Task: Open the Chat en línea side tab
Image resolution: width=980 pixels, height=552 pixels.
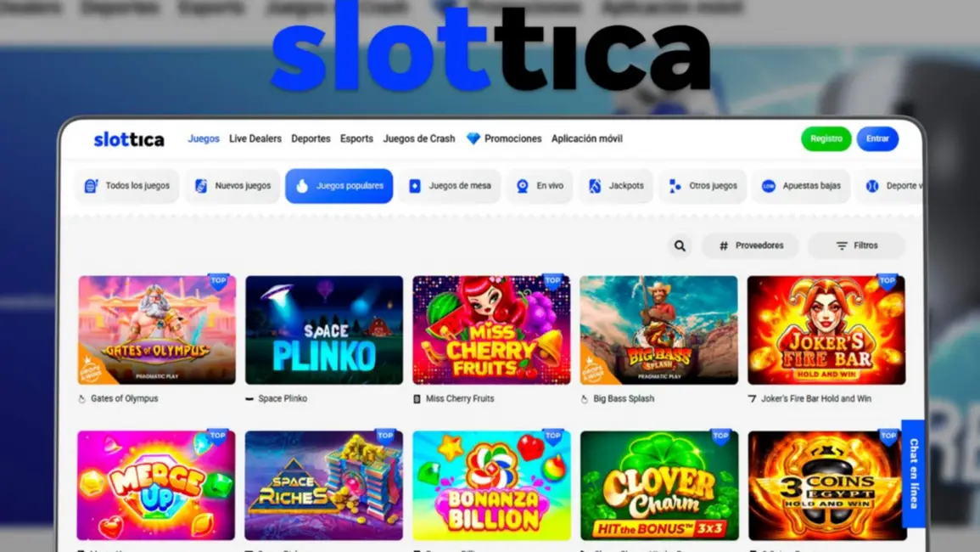Action: (x=913, y=474)
